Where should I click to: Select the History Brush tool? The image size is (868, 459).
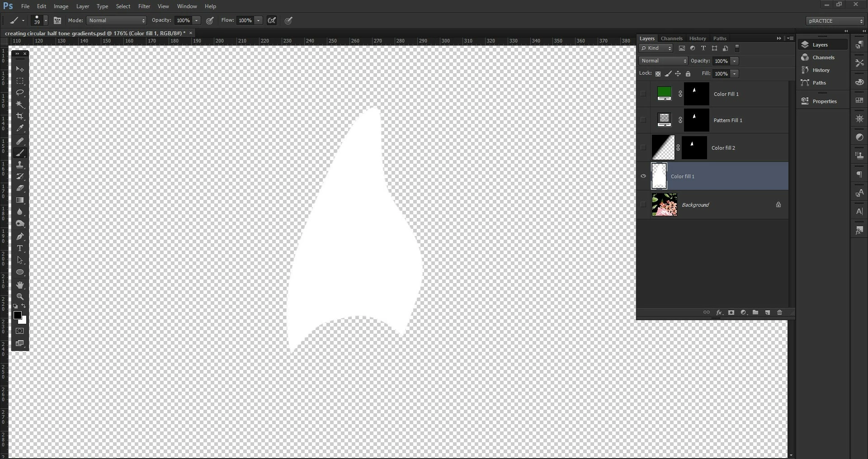(x=20, y=176)
